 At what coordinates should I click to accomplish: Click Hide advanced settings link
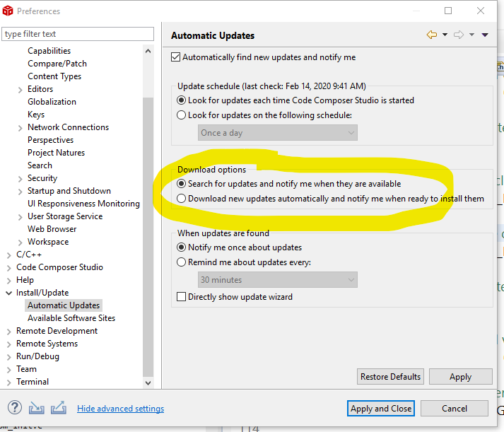click(121, 408)
